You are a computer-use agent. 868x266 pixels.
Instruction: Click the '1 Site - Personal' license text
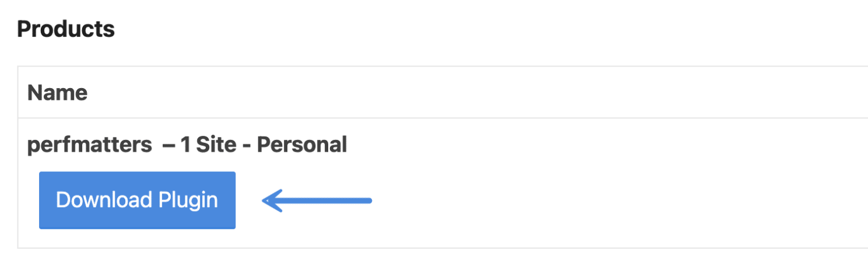(263, 145)
